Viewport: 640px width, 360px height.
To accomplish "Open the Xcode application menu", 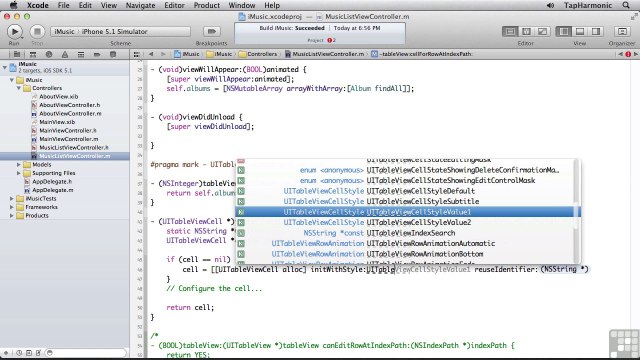I will (x=38, y=5).
